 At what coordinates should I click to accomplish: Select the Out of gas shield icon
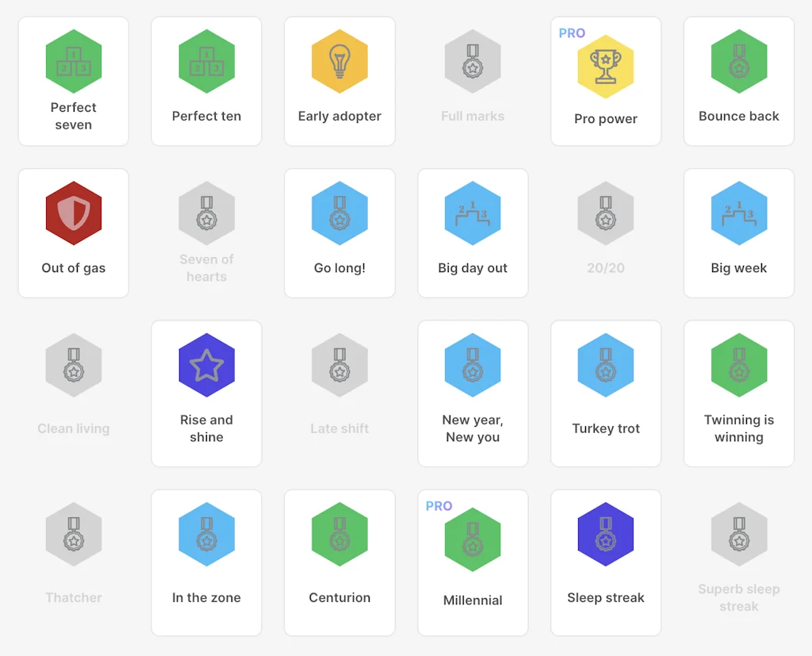tap(74, 213)
